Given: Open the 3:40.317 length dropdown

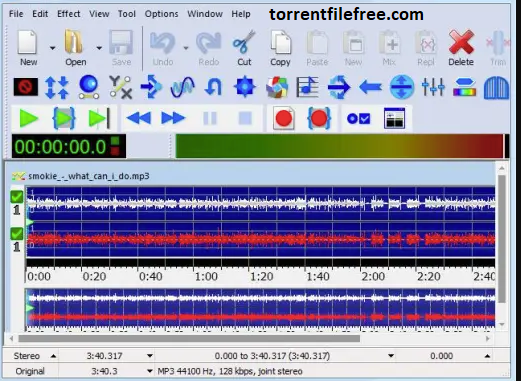Looking at the screenshot, I should (150, 356).
